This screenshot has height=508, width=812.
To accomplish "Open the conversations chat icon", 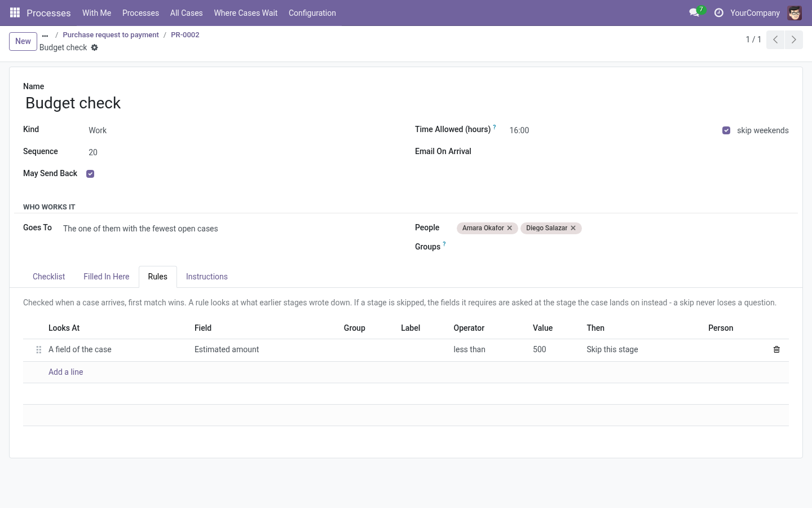I will tap(694, 12).
